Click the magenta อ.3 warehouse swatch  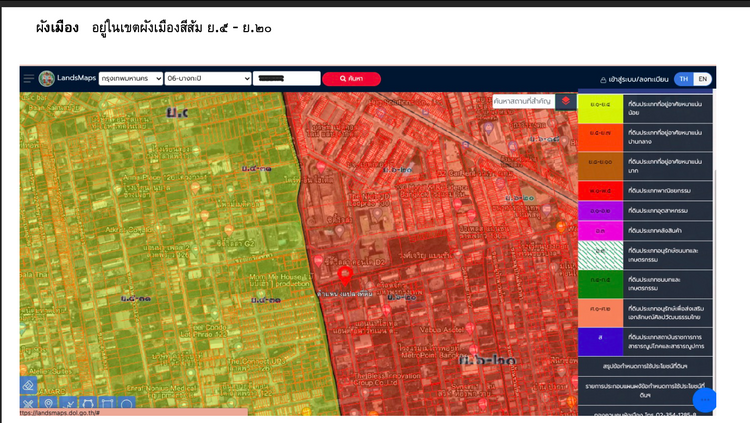click(x=600, y=231)
